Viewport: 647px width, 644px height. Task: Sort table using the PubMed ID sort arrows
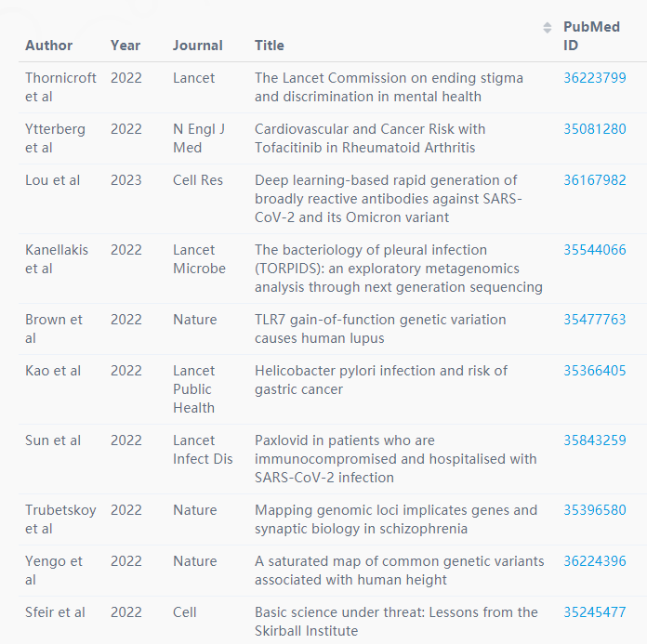coord(548,28)
